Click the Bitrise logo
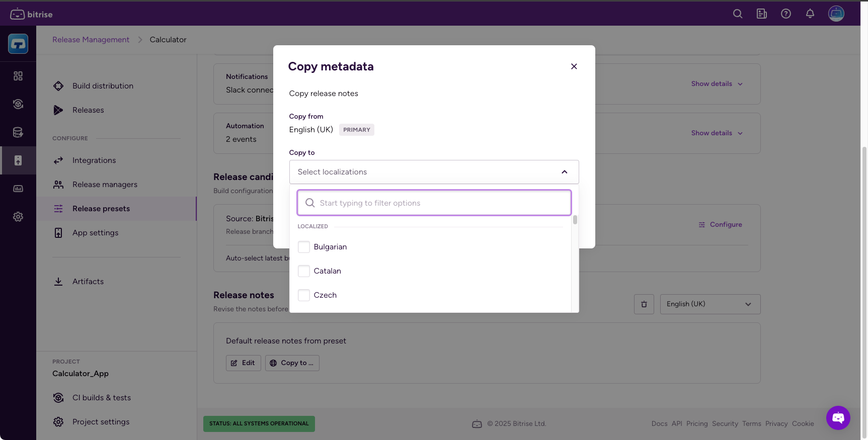Screen dimensions: 868x440 tap(31, 14)
